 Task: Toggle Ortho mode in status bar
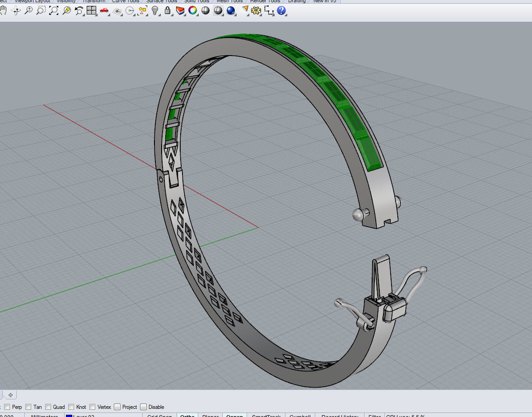pyautogui.click(x=187, y=415)
